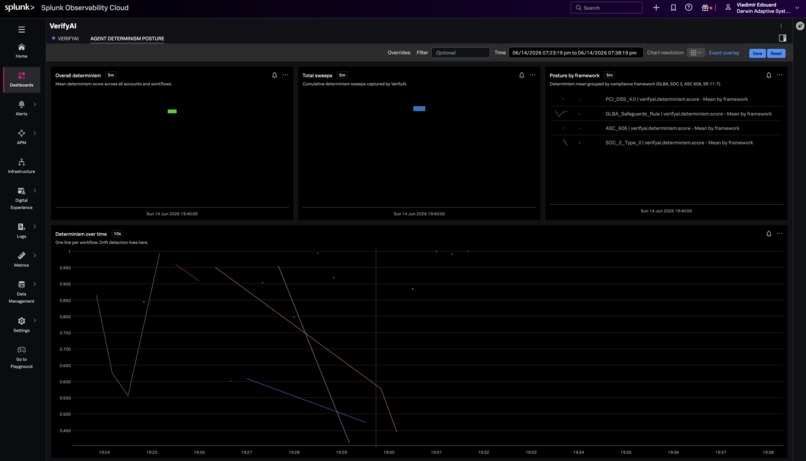Click Splunk Observability Cloud title
This screenshot has height=461, width=806.
[85, 8]
